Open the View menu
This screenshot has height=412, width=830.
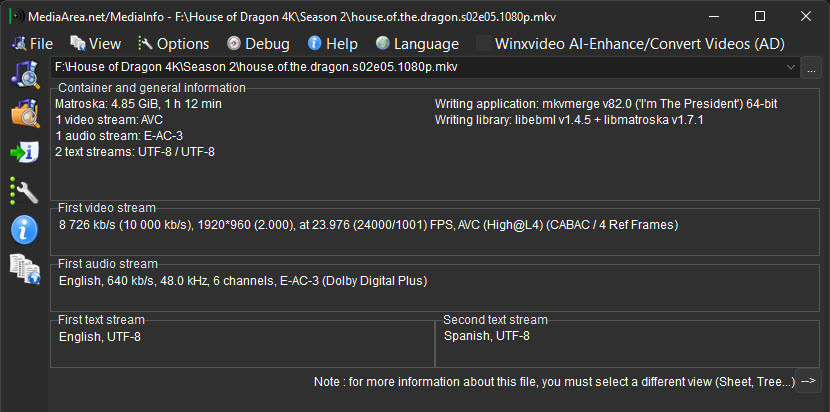[x=95, y=44]
